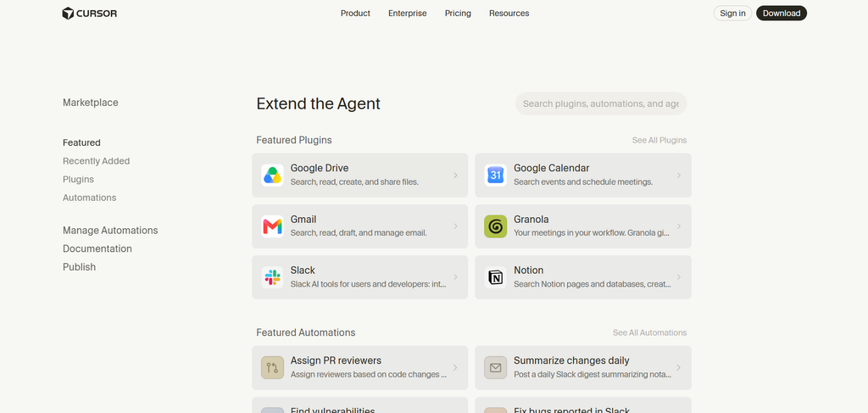Click 'Featured Automations' section heading

tap(305, 332)
